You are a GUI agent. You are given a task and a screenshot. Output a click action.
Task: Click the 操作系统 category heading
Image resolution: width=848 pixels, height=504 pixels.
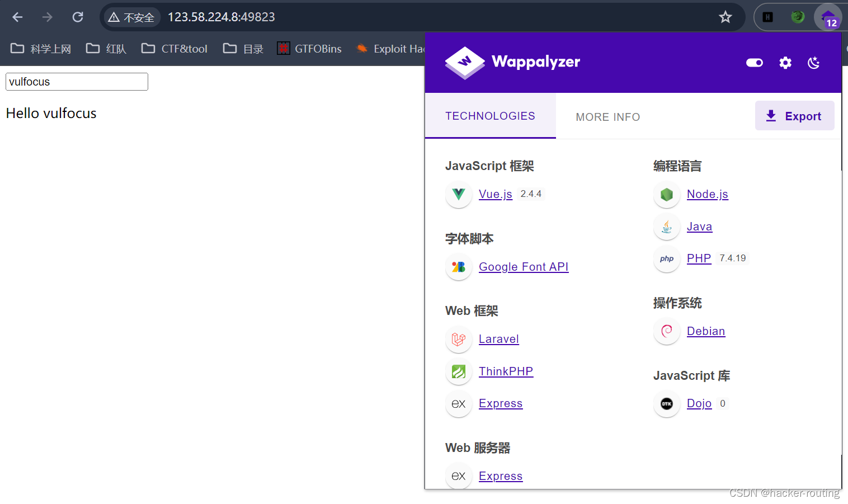tap(677, 303)
